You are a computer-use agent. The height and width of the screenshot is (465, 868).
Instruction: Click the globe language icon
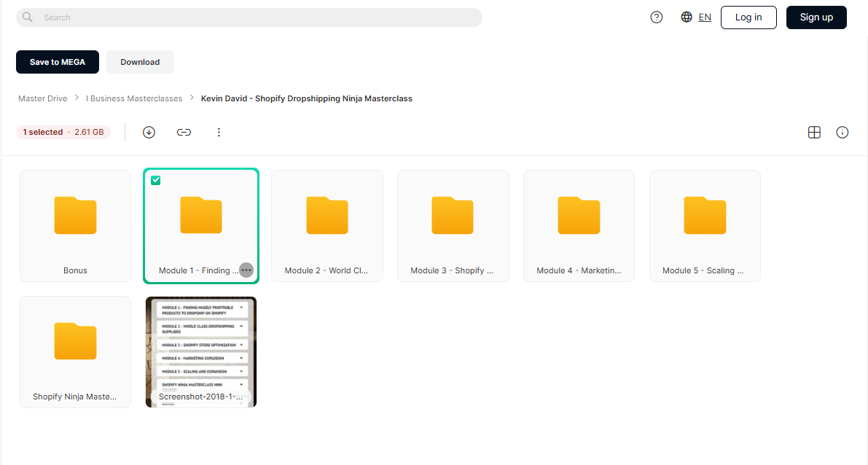(687, 17)
